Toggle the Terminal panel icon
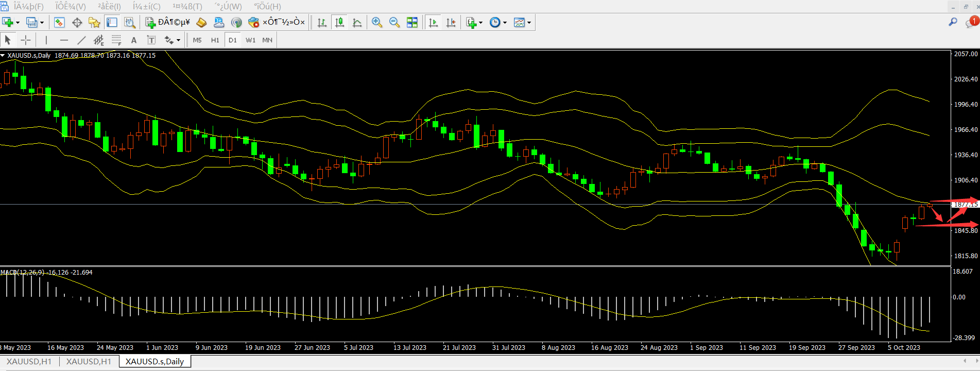Image resolution: width=980 pixels, height=371 pixels. click(x=112, y=22)
